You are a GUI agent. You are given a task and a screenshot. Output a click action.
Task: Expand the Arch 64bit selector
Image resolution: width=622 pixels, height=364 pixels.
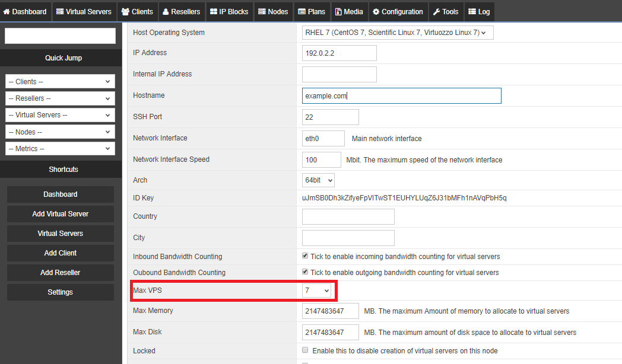coord(318,180)
